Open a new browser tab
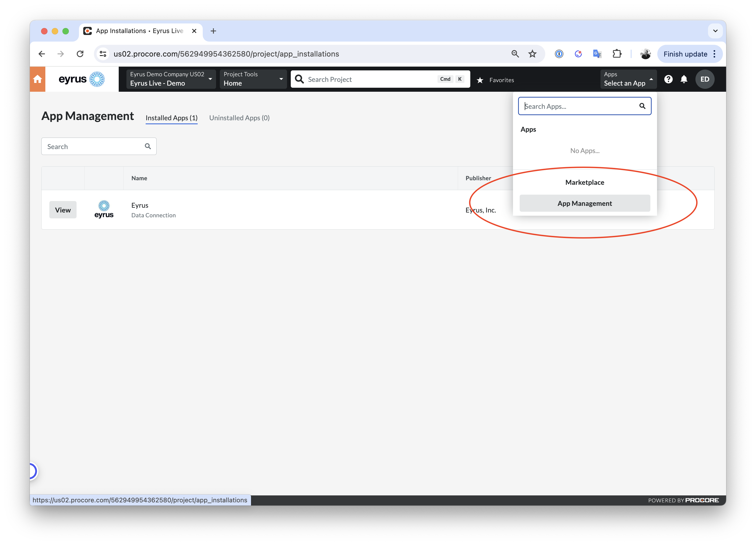 tap(213, 31)
